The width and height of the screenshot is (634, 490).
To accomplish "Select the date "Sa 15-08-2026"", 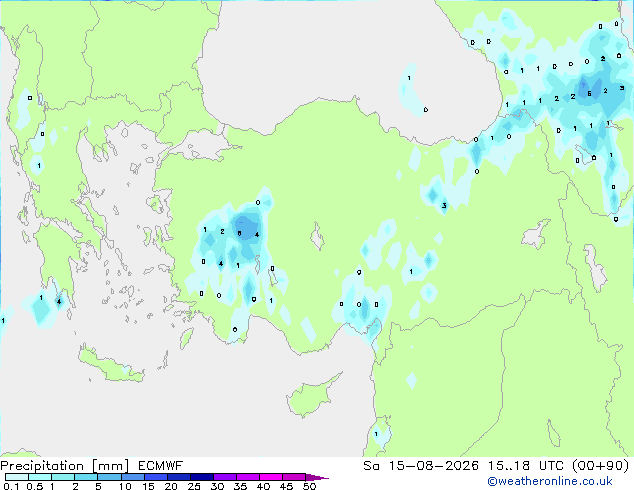I will 421,466.
